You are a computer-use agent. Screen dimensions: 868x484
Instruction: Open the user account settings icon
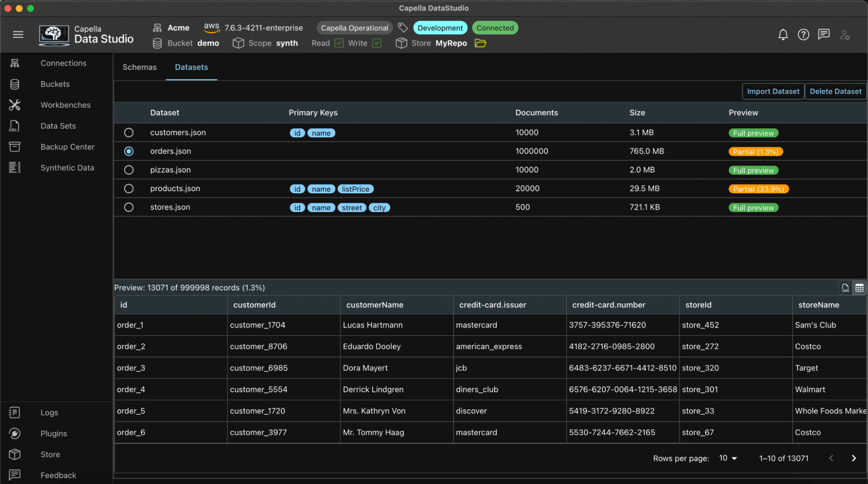(845, 34)
